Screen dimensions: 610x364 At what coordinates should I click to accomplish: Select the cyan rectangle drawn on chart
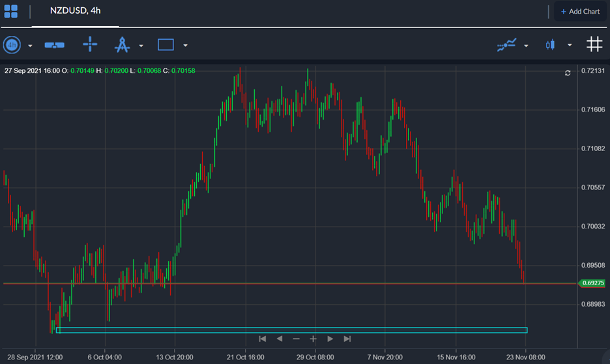(x=292, y=330)
